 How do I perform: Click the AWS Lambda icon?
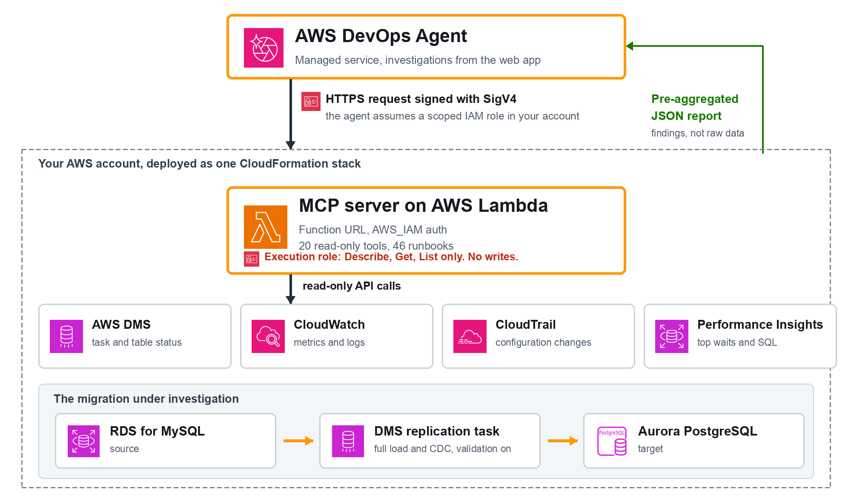(265, 227)
